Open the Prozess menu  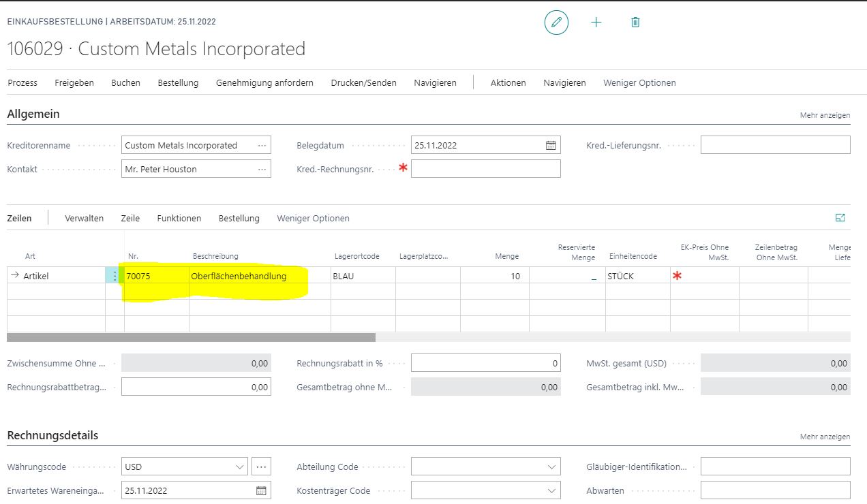click(22, 82)
